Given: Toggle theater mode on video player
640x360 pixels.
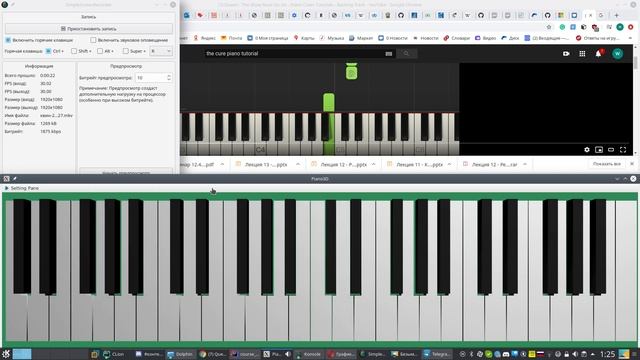Looking at the screenshot, I should (611, 150).
